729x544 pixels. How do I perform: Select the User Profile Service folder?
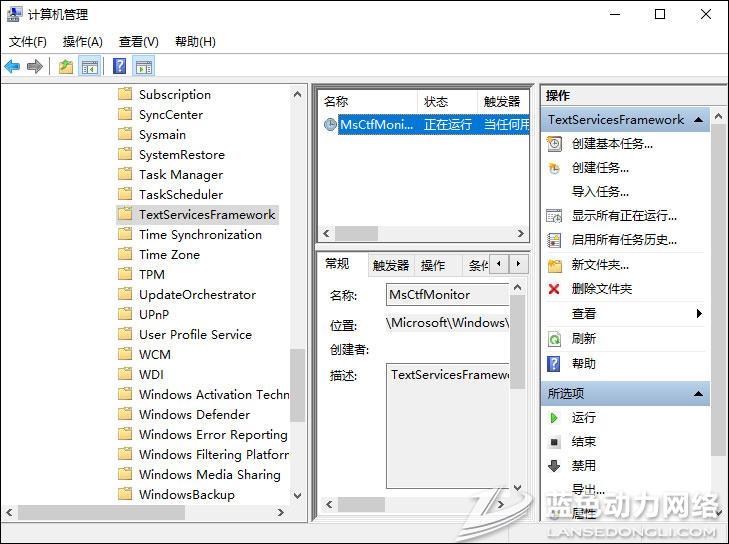click(x=195, y=335)
